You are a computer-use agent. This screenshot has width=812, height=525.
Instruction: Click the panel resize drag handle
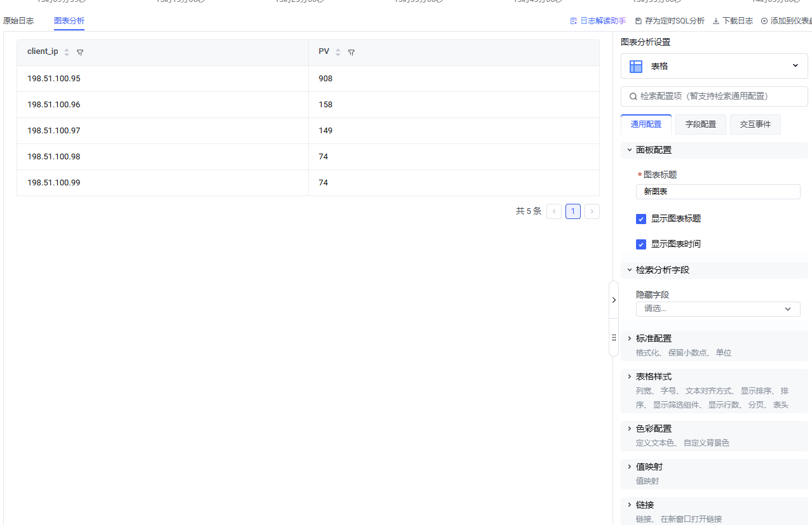[x=614, y=338]
